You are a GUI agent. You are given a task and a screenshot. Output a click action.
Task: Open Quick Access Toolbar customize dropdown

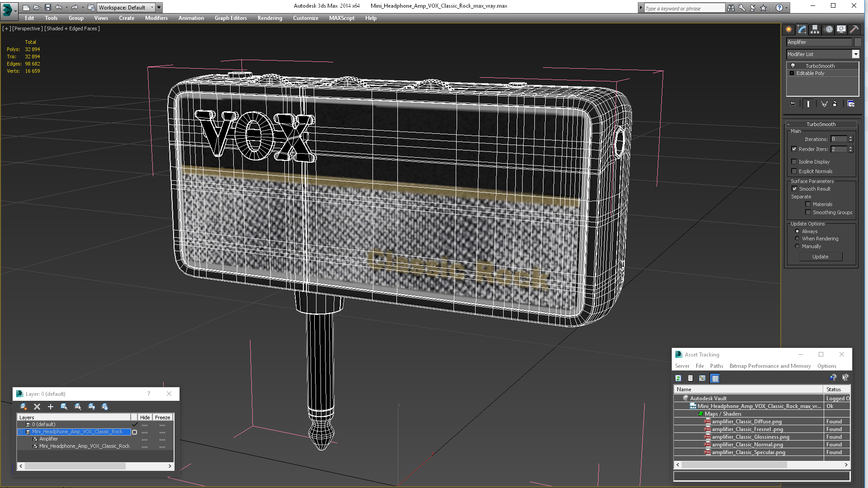tap(159, 7)
